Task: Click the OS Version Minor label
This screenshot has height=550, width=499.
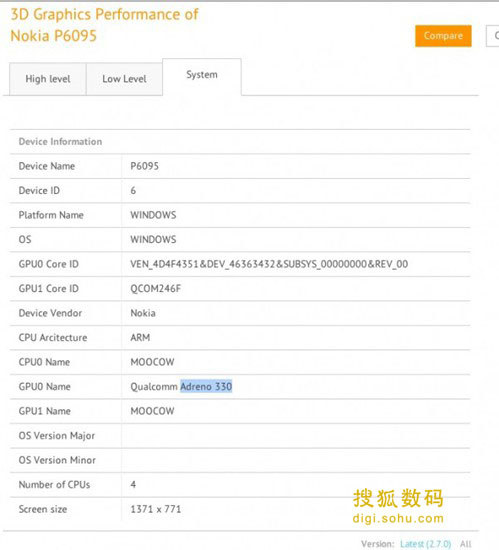Action: coord(57,460)
